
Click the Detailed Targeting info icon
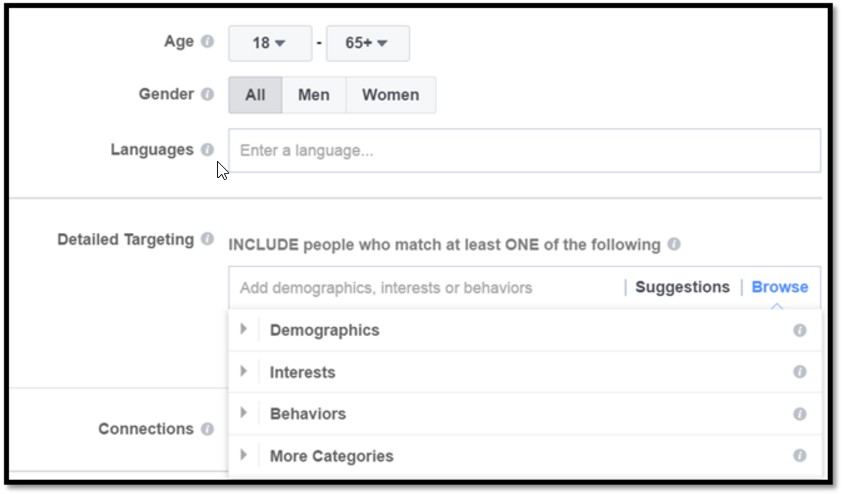click(207, 239)
